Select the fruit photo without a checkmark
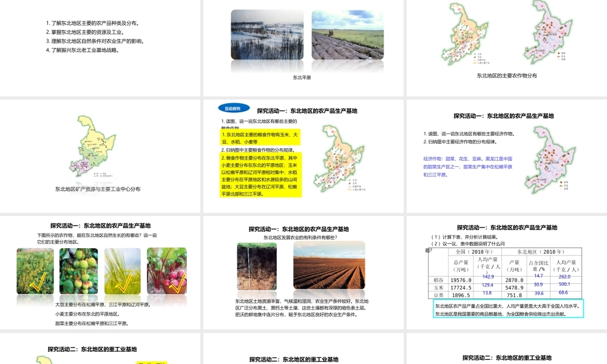 pyautogui.click(x=78, y=271)
